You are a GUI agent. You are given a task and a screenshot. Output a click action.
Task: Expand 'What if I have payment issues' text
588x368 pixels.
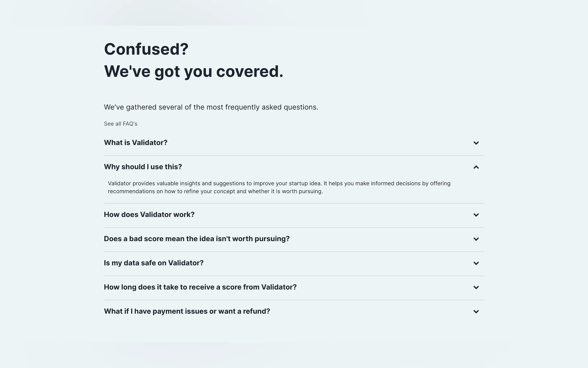[x=187, y=311]
